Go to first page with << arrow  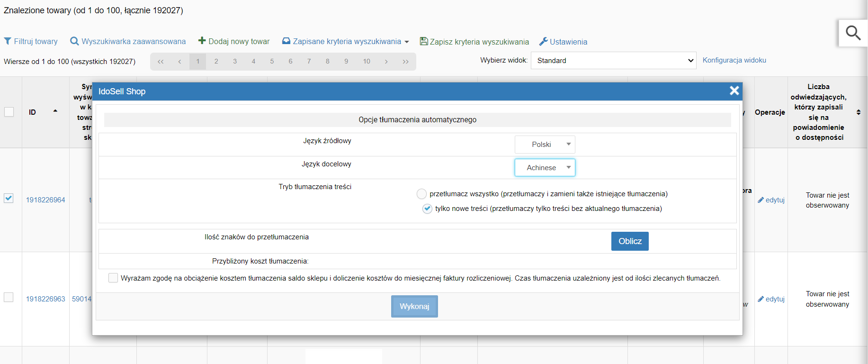(161, 62)
